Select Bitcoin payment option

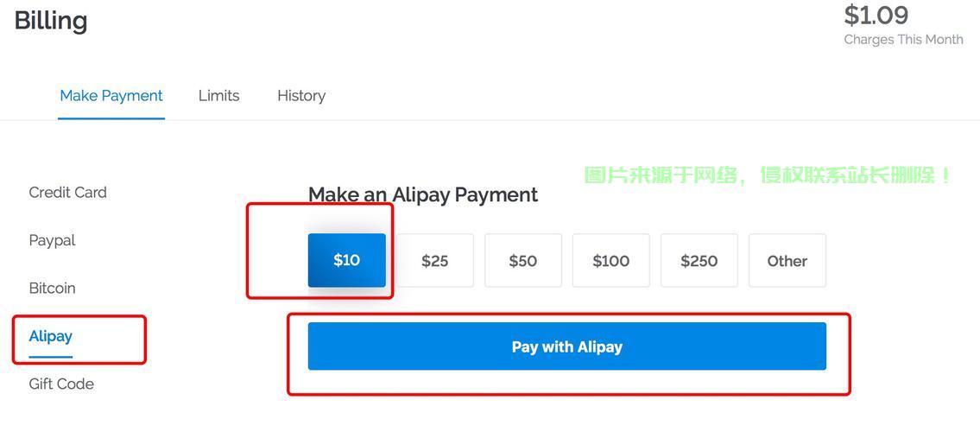(52, 288)
